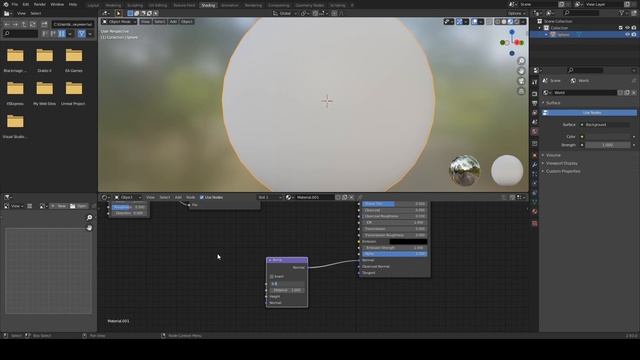Open the Blender logo menu
This screenshot has height=360, width=640.
pyautogui.click(x=6, y=4)
